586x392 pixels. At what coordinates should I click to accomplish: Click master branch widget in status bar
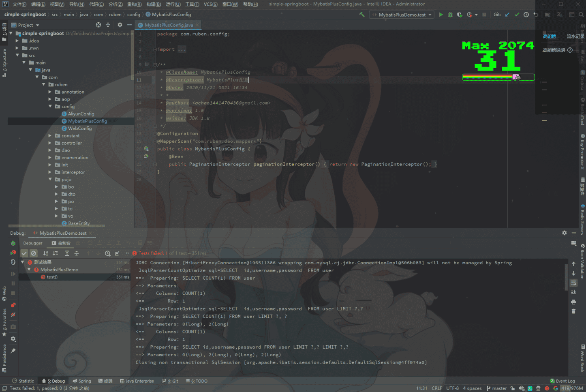(x=496, y=388)
